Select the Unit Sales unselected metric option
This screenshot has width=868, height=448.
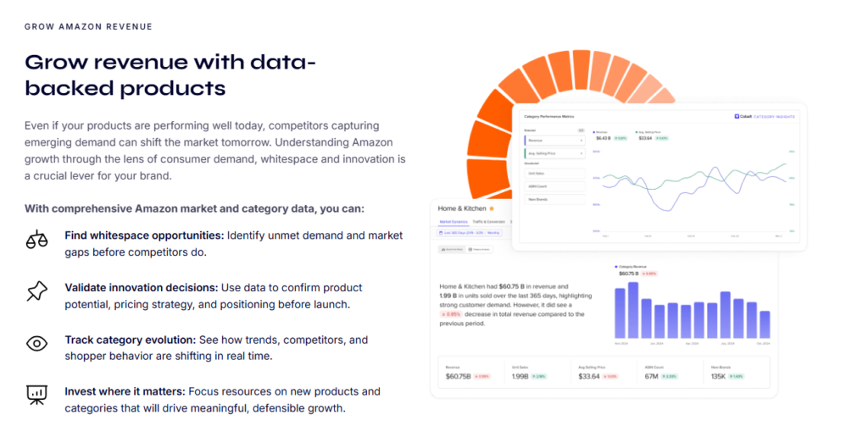(x=554, y=174)
